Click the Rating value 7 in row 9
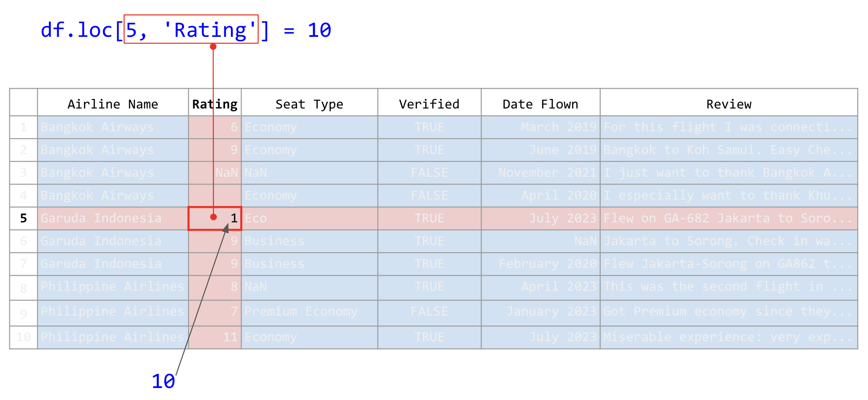 [x=215, y=313]
